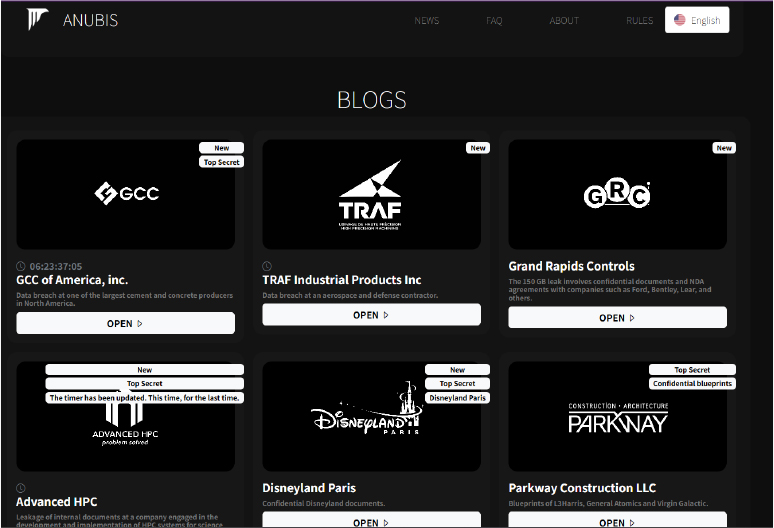Click the clock icon beside GCC timer

click(21, 266)
